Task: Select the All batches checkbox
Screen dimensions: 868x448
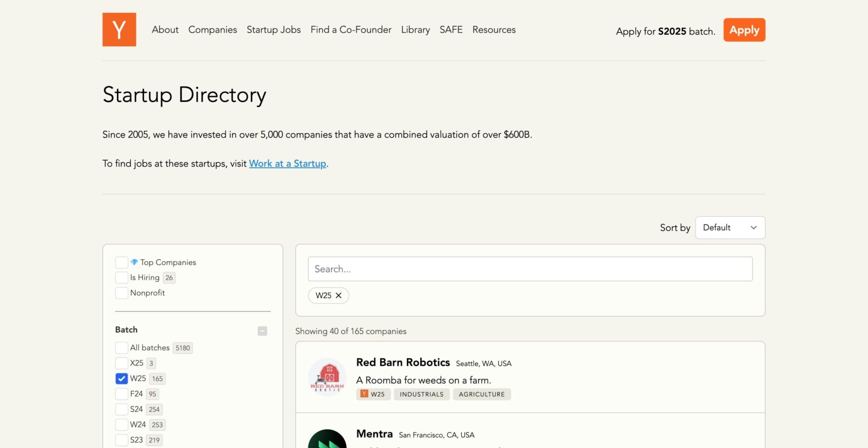Action: tap(122, 348)
